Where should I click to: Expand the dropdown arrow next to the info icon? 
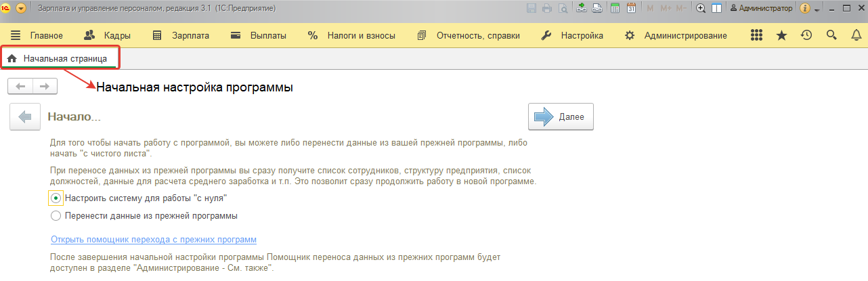817,9
